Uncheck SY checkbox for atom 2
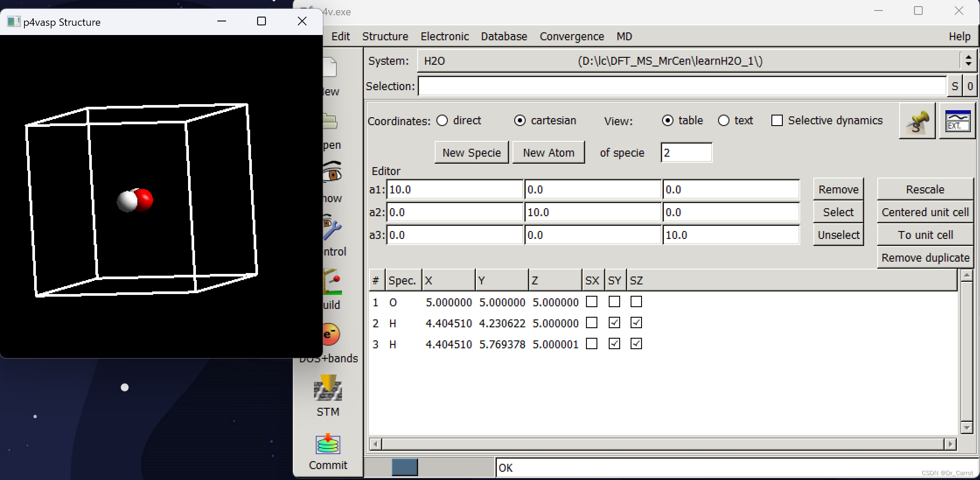The height and width of the screenshot is (480, 980). click(x=614, y=323)
